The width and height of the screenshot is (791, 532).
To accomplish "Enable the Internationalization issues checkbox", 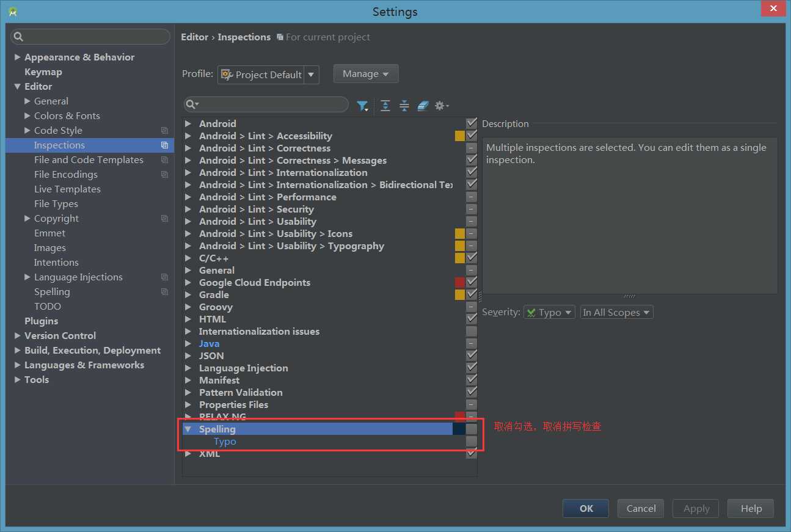I will point(472,331).
